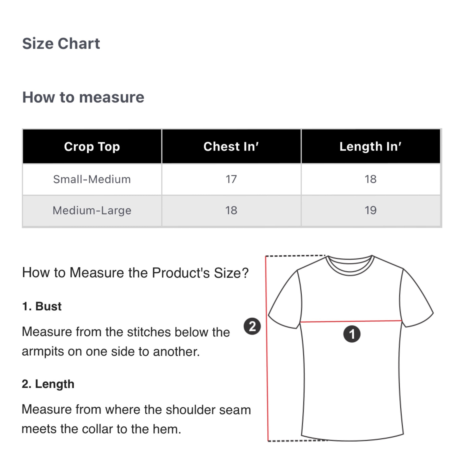Click length value 19 for Medium-Large
Screen dimensions: 476x468
point(370,210)
